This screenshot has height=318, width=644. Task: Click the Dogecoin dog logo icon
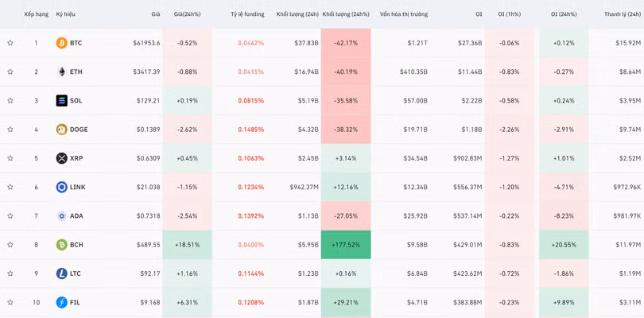click(62, 130)
